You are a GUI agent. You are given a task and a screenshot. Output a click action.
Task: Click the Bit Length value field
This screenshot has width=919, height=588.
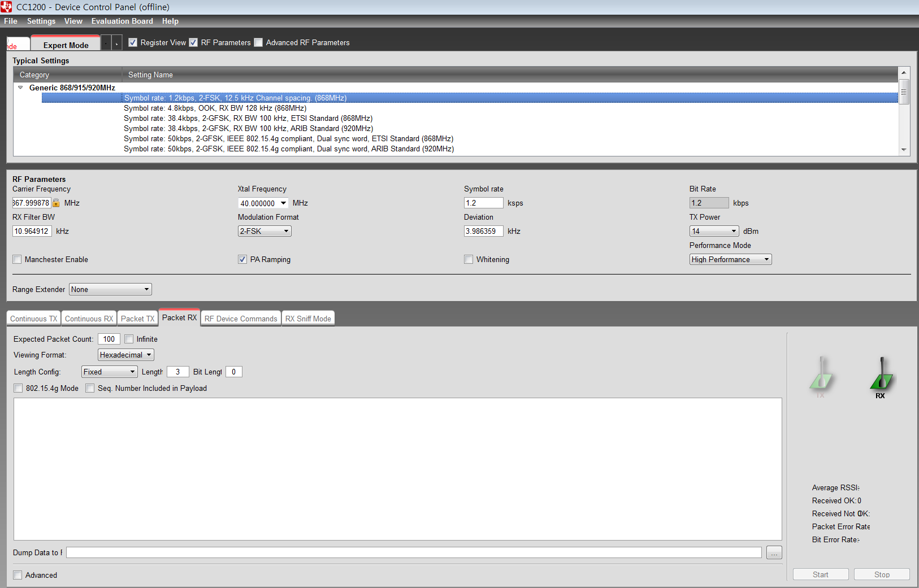pos(234,372)
